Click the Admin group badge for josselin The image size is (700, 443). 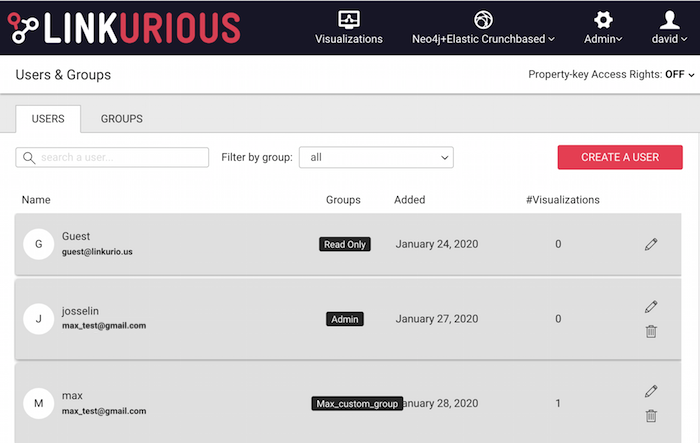pyautogui.click(x=345, y=319)
